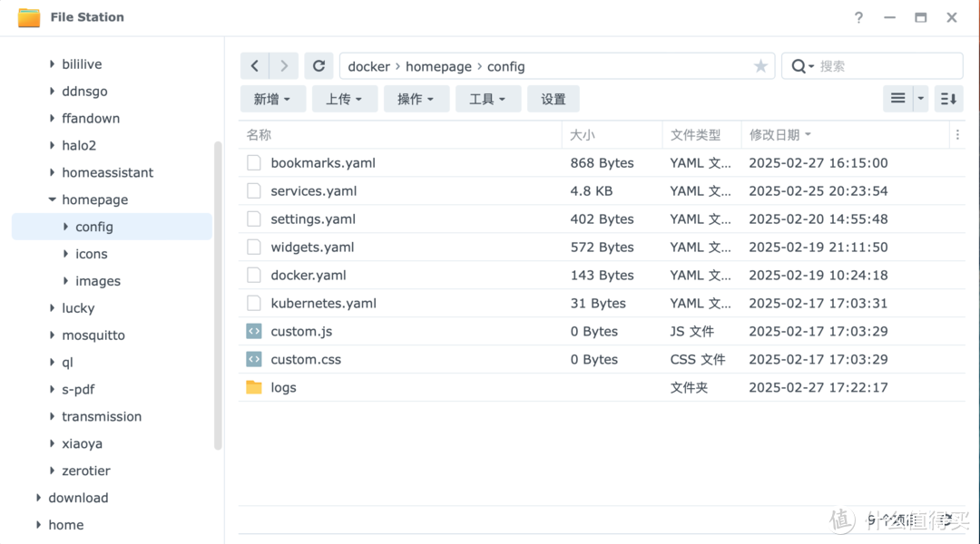
Task: Tick the checkbox next to custom.js
Action: pos(254,331)
